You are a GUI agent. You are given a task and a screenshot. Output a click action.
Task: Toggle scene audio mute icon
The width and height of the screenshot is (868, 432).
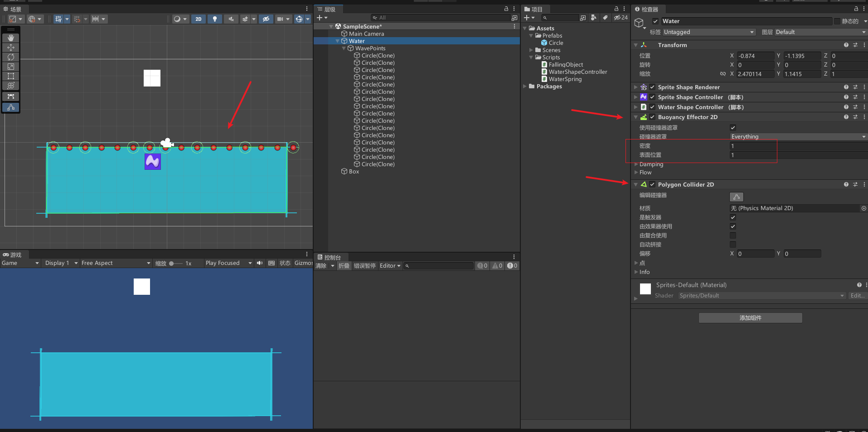click(x=231, y=19)
